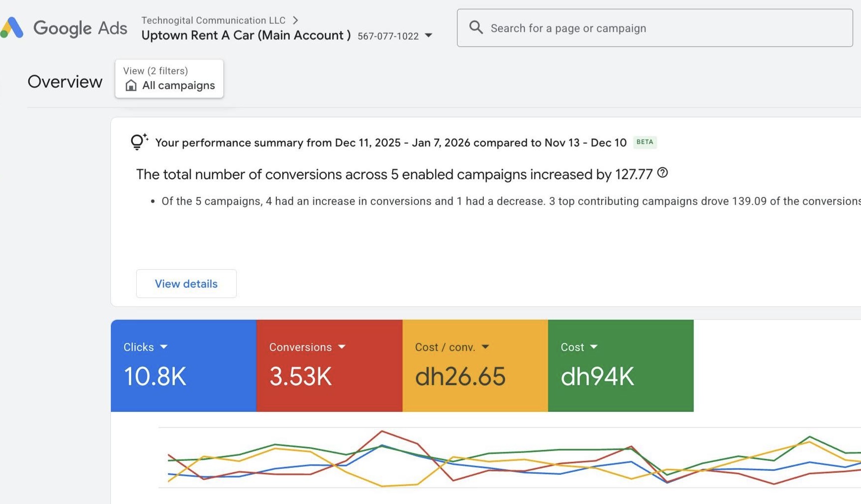The image size is (861, 504).
Task: Open the Conversions metric dropdown
Action: (x=342, y=347)
